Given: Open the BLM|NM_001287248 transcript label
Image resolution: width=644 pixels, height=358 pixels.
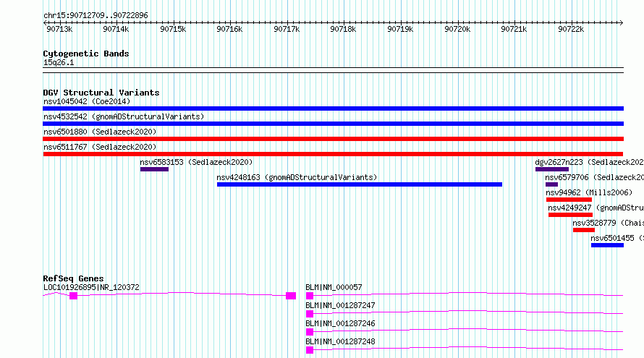Looking at the screenshot, I should pos(340,341).
